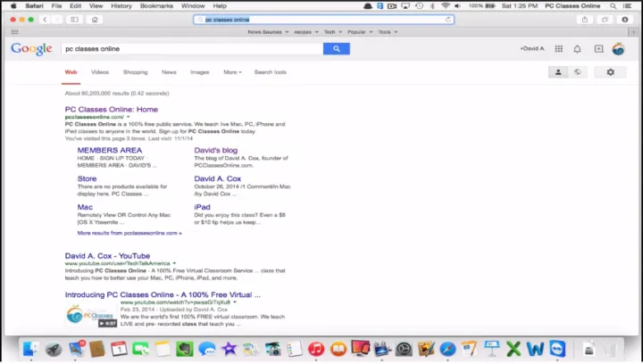Image resolution: width=643 pixels, height=364 pixels.
Task: Open the PC Classes Online: Home result
Action: coord(111,110)
